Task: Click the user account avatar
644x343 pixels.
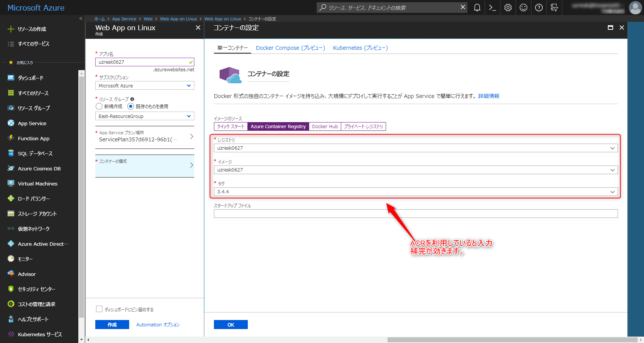Action: [635, 8]
